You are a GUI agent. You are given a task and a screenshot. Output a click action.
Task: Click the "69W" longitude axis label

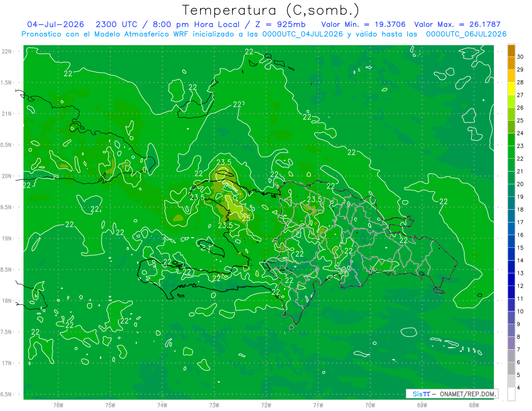pos(422,405)
